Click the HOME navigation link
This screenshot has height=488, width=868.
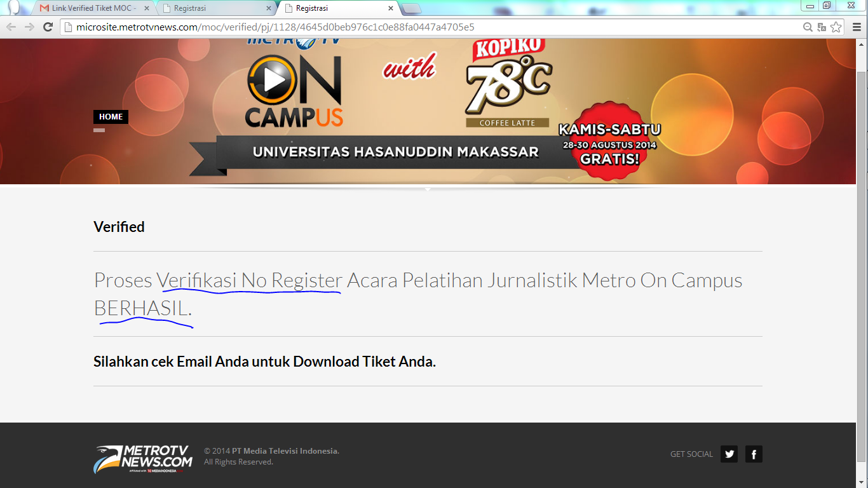(x=111, y=117)
